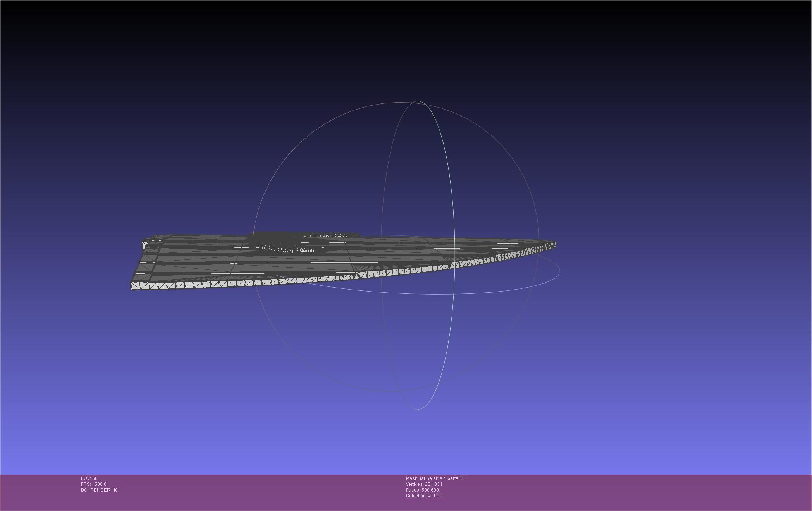Click the Selection: v: 0 f: 0 text

[x=424, y=496]
